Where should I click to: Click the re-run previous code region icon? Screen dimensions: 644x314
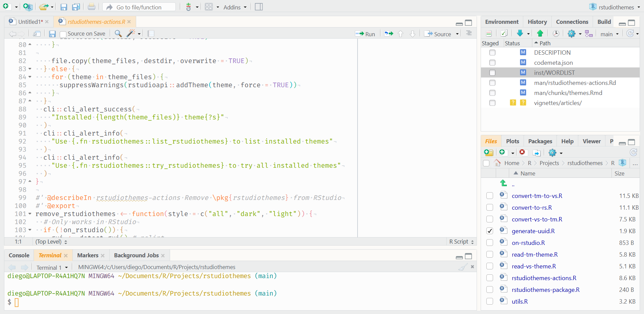coord(389,34)
